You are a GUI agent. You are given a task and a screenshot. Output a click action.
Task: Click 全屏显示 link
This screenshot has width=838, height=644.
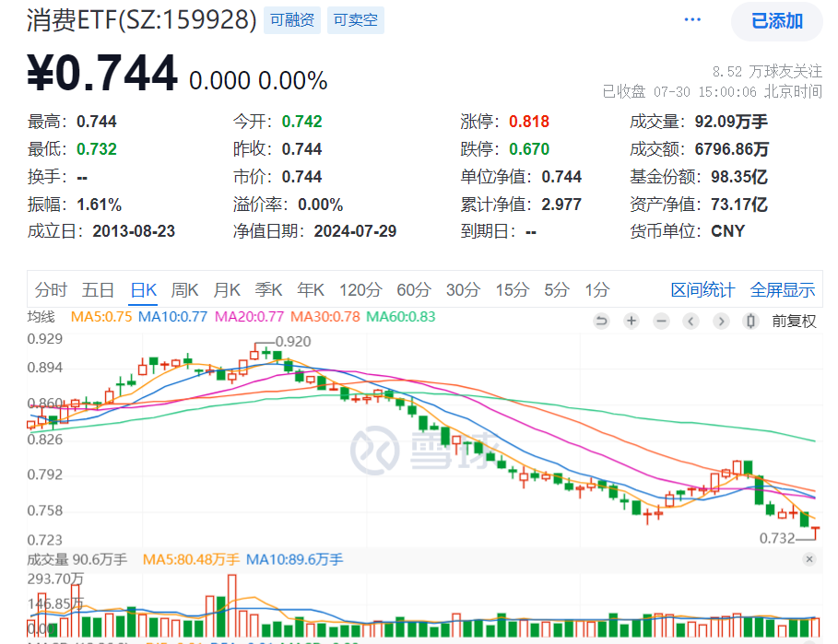pyautogui.click(x=783, y=290)
